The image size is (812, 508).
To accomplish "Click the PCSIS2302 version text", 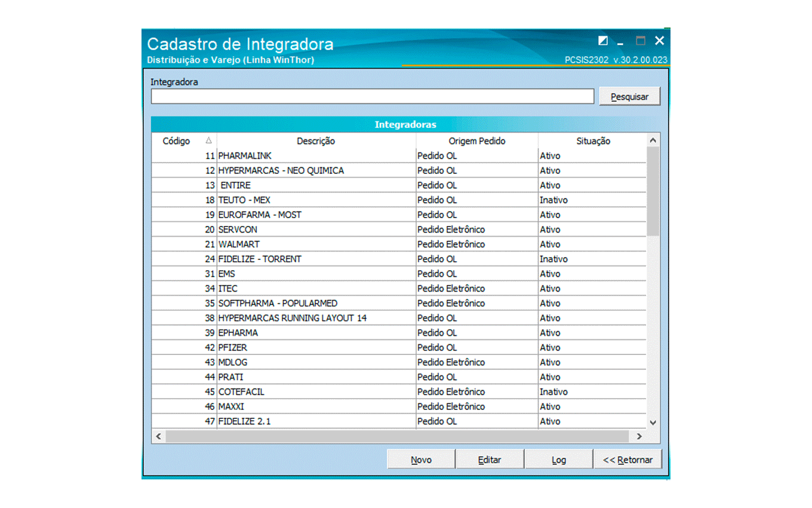I will (616, 60).
